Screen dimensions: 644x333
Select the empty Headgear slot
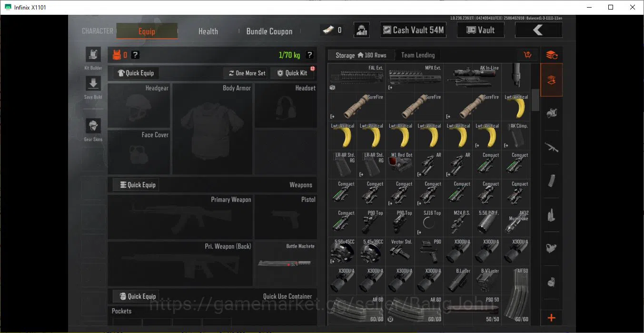[139, 106]
